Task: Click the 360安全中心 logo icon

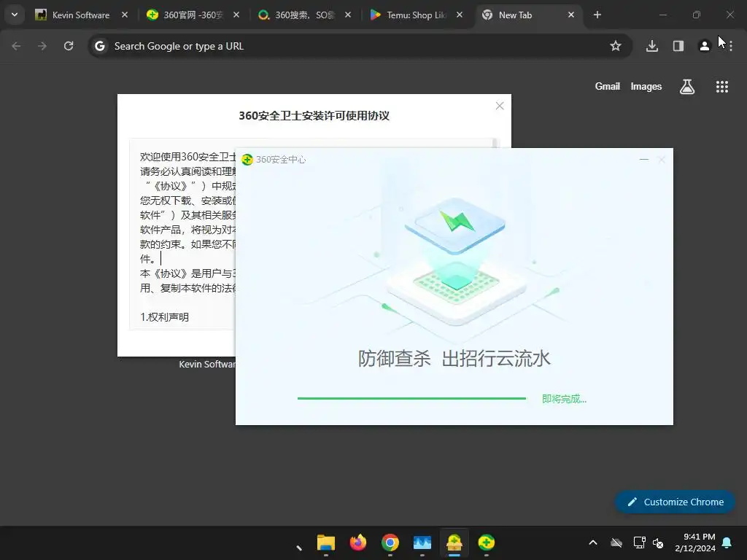Action: 247,160
